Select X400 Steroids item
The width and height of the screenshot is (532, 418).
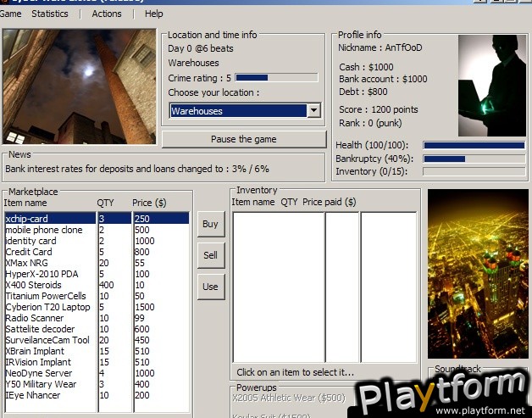(50, 285)
